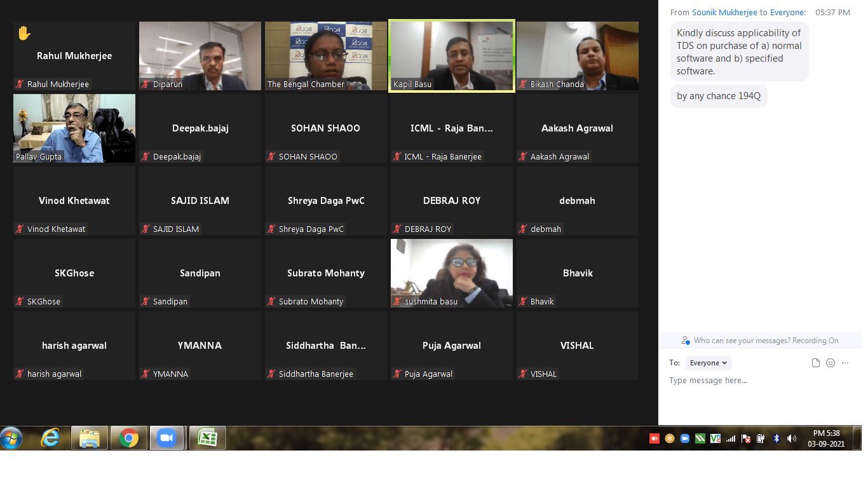Click sender name Sounik Mukherjee in chat
This screenshot has width=868, height=488.
(724, 13)
